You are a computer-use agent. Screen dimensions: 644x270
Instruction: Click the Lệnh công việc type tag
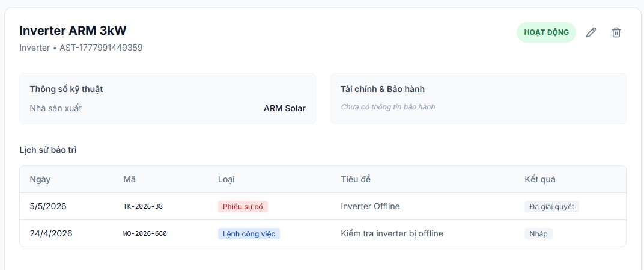(x=249, y=233)
